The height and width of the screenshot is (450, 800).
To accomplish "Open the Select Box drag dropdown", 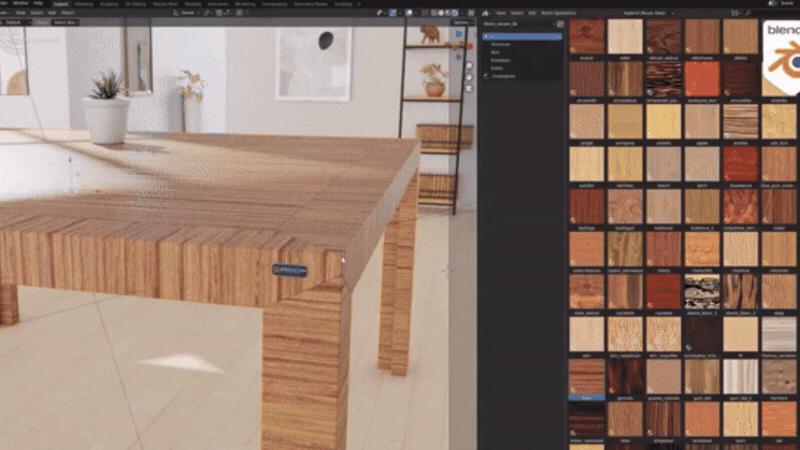I will (x=66, y=22).
